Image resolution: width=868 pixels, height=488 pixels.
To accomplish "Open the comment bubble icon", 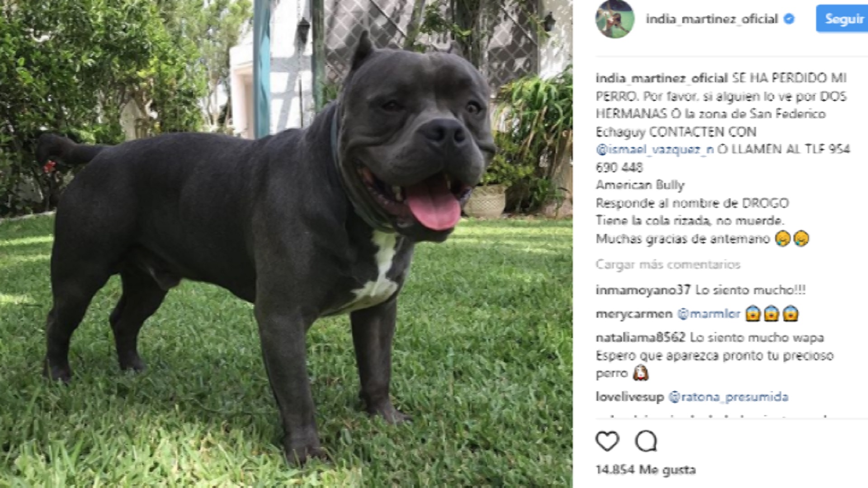I will click(646, 441).
